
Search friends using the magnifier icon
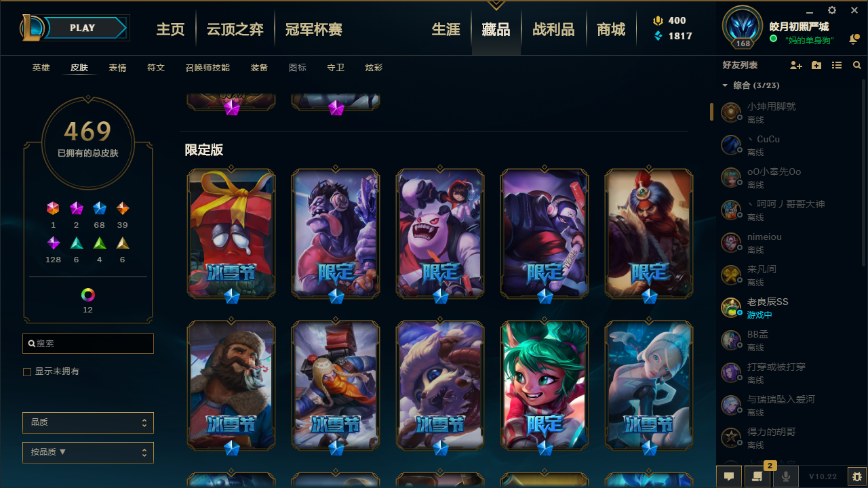857,65
